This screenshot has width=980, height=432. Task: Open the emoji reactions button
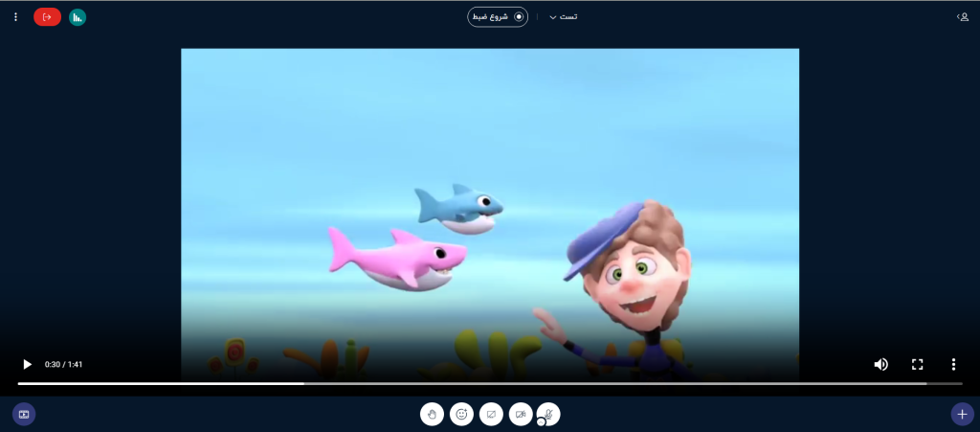462,414
